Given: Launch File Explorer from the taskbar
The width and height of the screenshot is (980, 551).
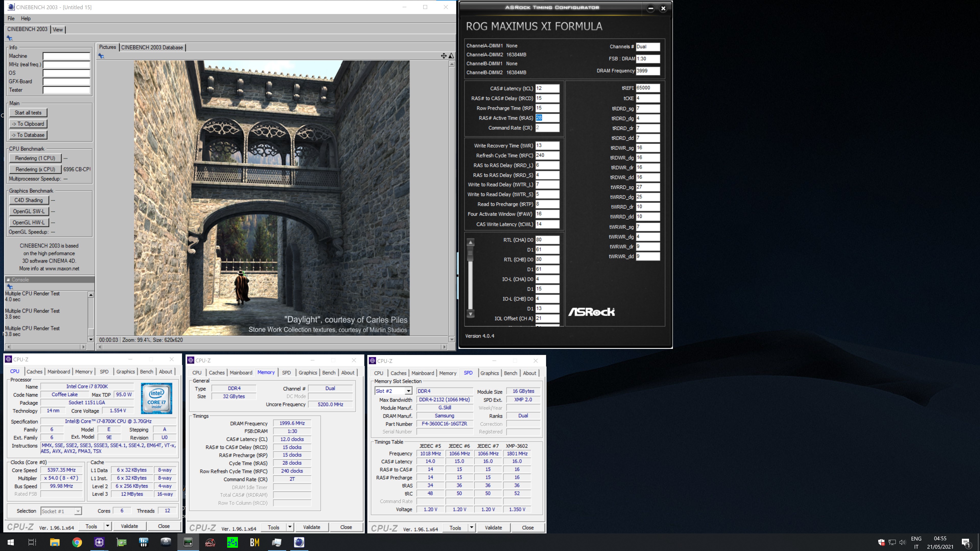Looking at the screenshot, I should (x=54, y=542).
